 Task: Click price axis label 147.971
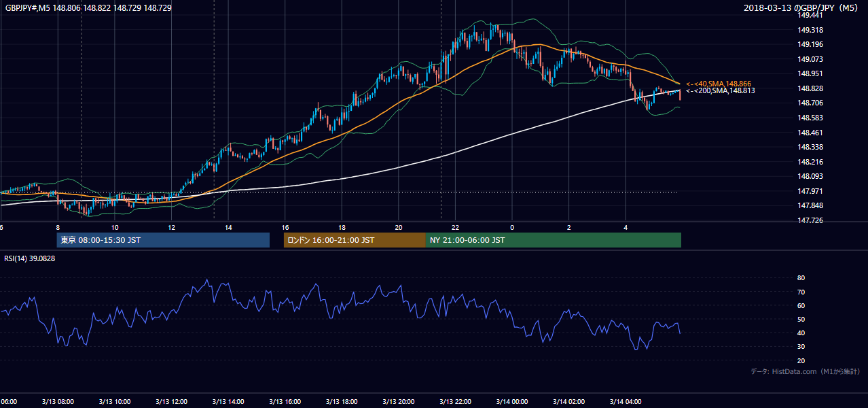click(810, 191)
